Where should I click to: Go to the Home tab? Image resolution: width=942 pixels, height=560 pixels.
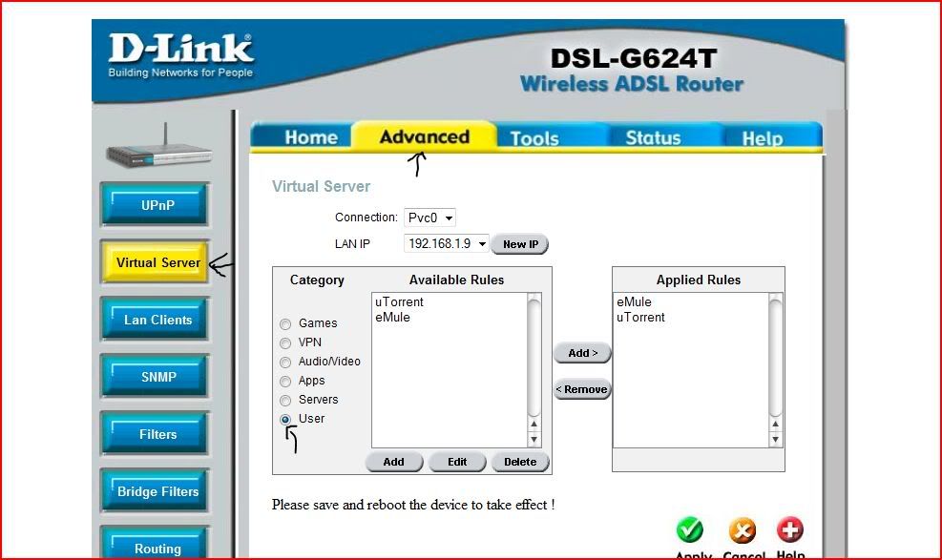[311, 137]
